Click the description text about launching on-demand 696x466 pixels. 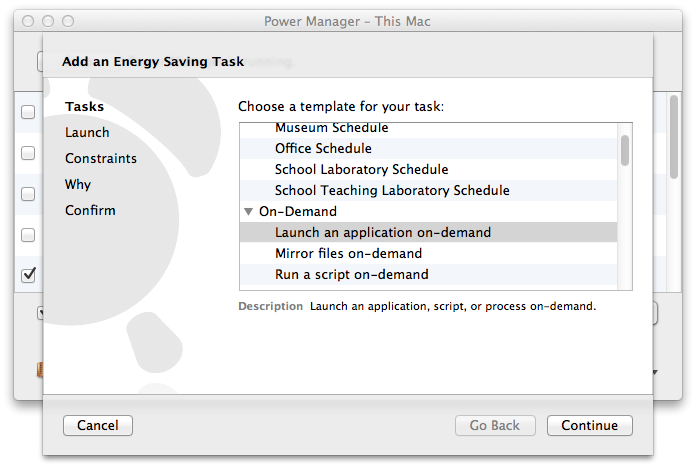[x=453, y=306]
